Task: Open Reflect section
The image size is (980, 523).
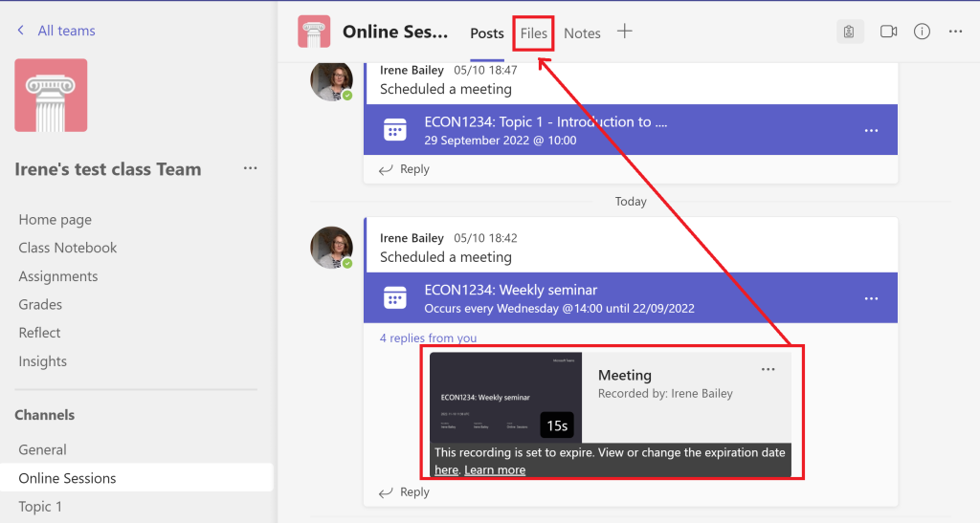Action: 39,333
